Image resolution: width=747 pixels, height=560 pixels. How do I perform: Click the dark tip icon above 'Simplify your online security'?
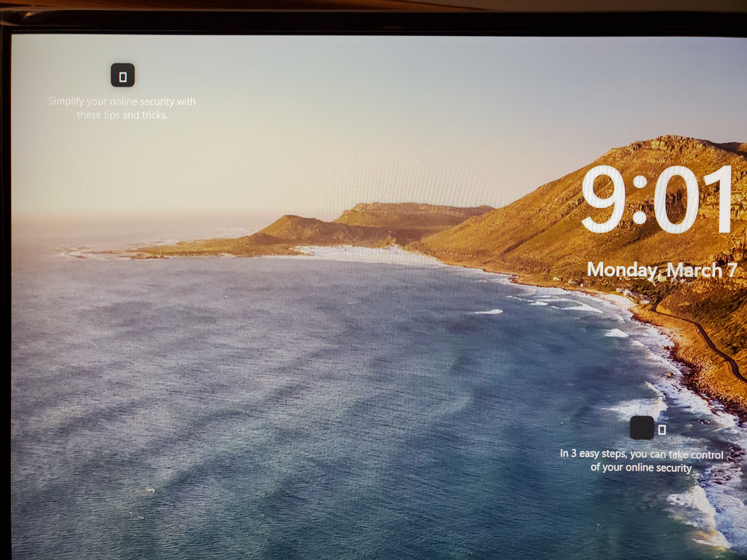(123, 75)
